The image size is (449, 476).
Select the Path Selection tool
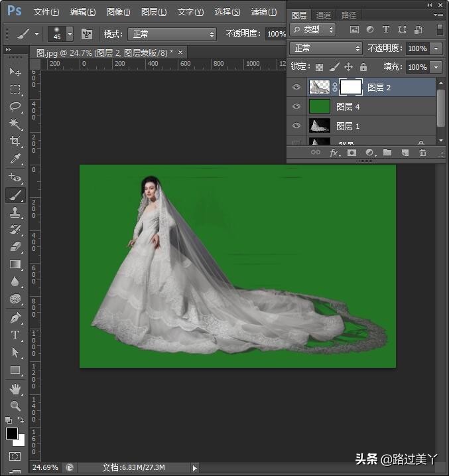[x=15, y=353]
